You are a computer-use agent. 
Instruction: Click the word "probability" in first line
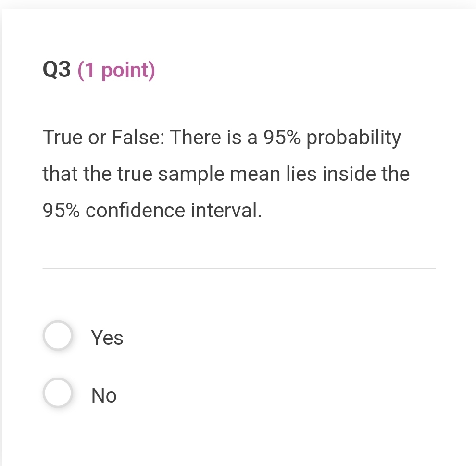coord(353,138)
